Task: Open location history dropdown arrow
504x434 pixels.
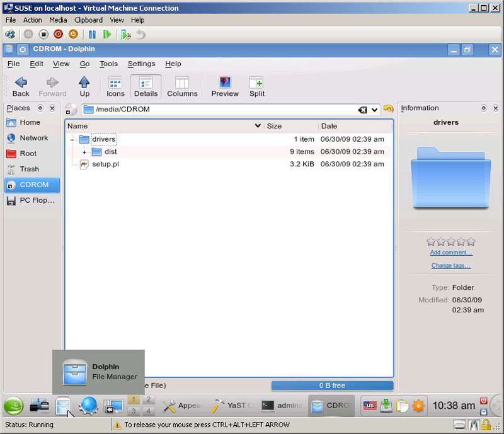Action: (x=374, y=110)
